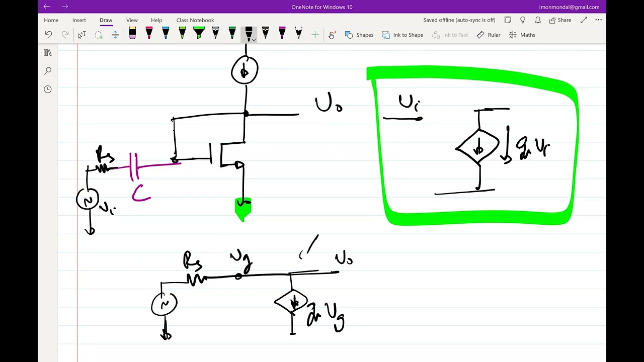The width and height of the screenshot is (644, 362).
Task: Toggle Draw with Touch mode
Action: (x=332, y=35)
